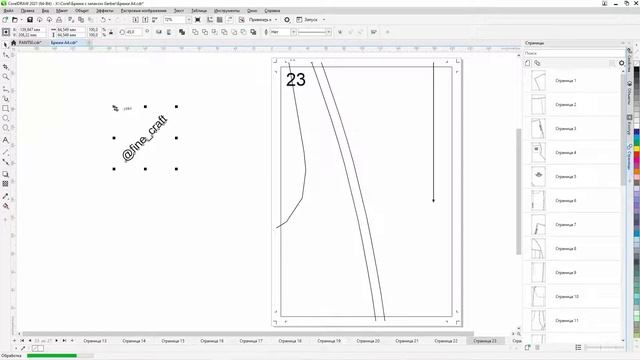Click the horizontal scrollbar under the canvas
Image resolution: width=640 pixels, height=360 pixels.
tap(248, 333)
